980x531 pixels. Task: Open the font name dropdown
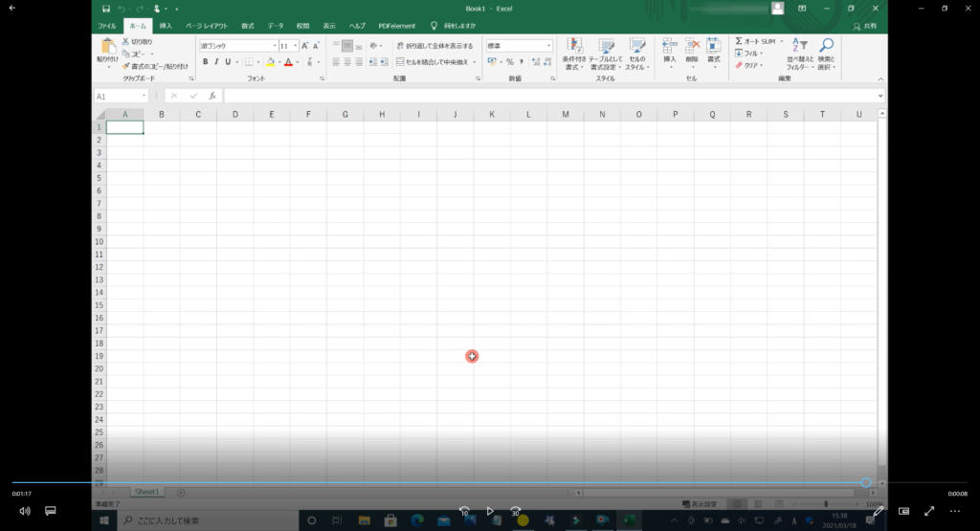(x=274, y=46)
